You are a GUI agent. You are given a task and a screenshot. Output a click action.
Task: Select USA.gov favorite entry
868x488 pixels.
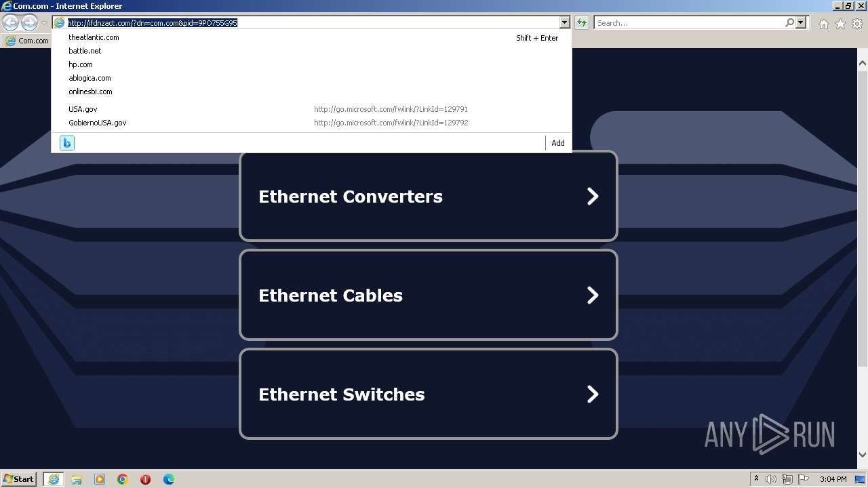click(311, 109)
